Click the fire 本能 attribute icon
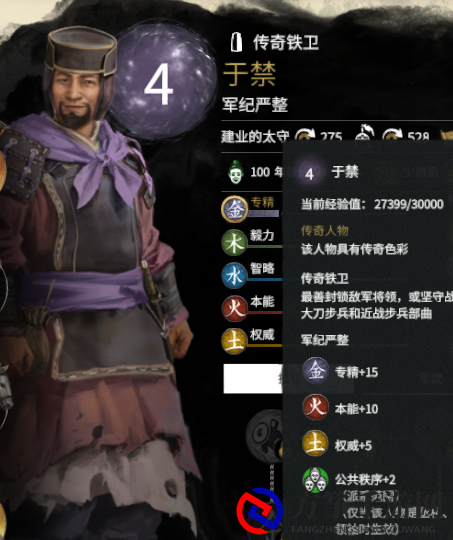Screen dimensions: 453x540 tap(234, 308)
